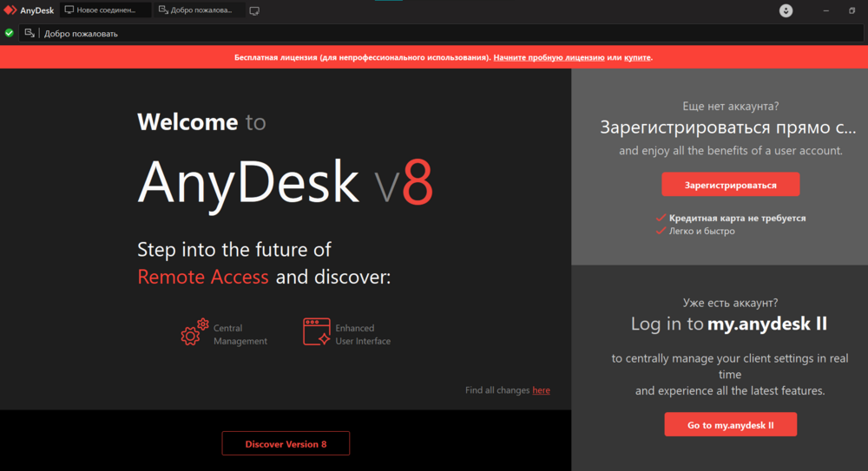The height and width of the screenshot is (471, 868).
Task: Click the Log in to my.anydesk II heading
Action: pyautogui.click(x=729, y=324)
